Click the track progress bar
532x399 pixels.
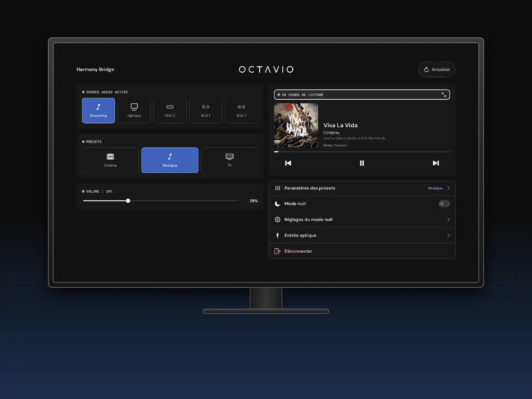point(362,152)
